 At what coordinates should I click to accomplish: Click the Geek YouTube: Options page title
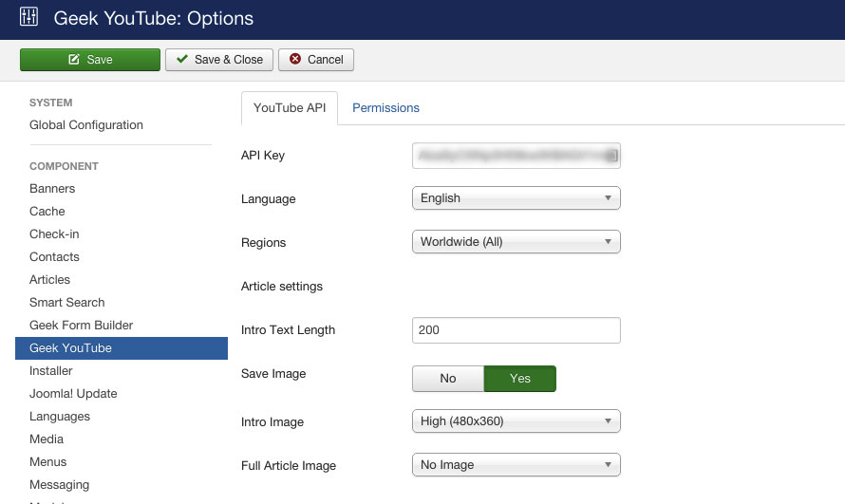click(154, 18)
